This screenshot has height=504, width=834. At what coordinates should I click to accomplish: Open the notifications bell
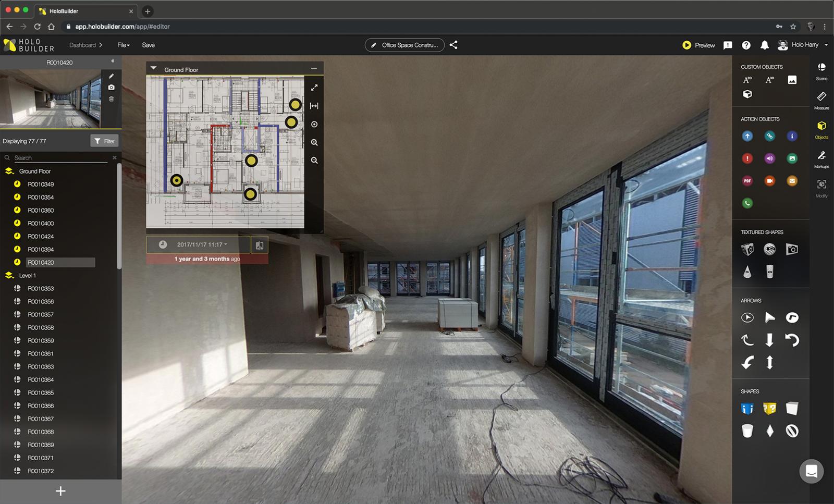[764, 45]
